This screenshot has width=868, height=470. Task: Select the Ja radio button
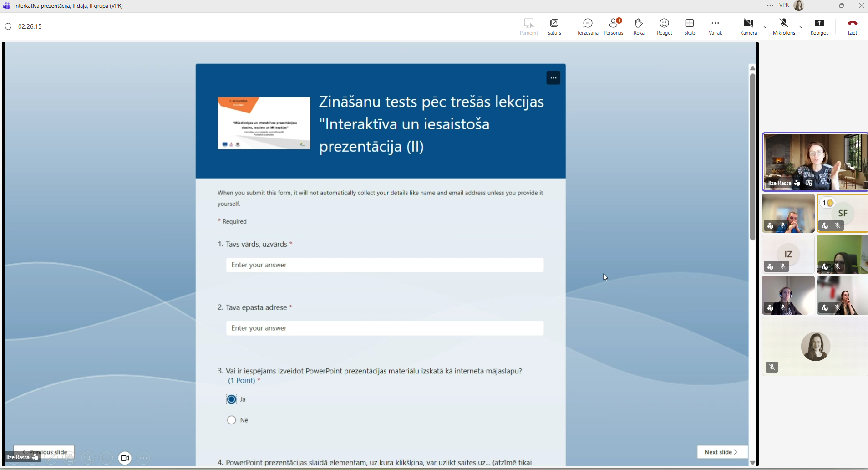(x=231, y=399)
